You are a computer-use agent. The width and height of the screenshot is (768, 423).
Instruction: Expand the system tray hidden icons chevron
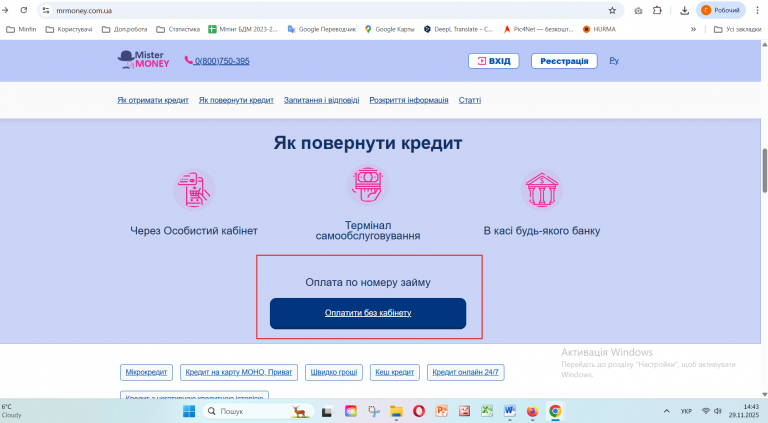[x=666, y=411]
